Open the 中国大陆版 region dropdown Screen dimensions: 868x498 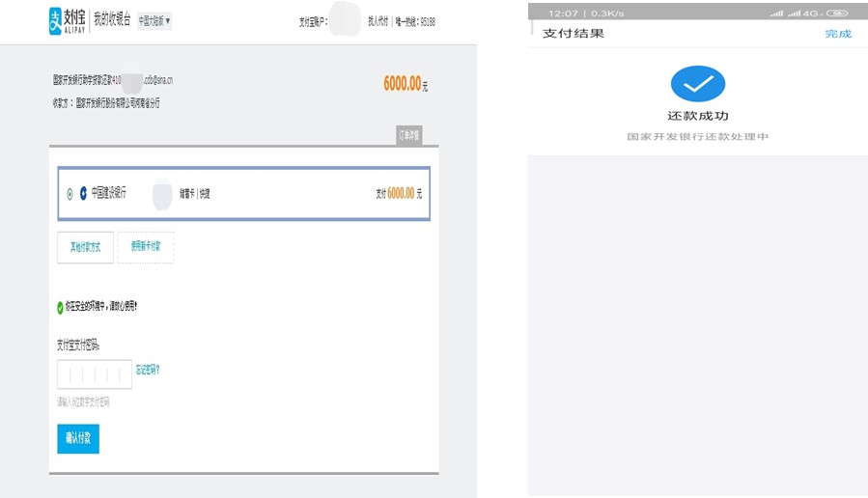(154, 21)
